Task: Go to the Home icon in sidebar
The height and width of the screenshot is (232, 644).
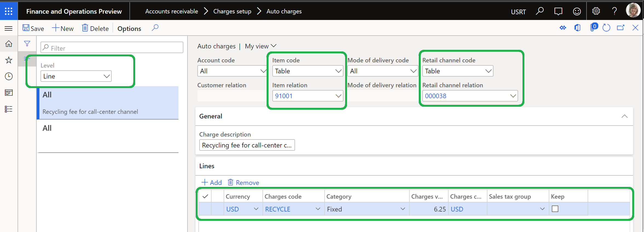Action: pos(9,44)
